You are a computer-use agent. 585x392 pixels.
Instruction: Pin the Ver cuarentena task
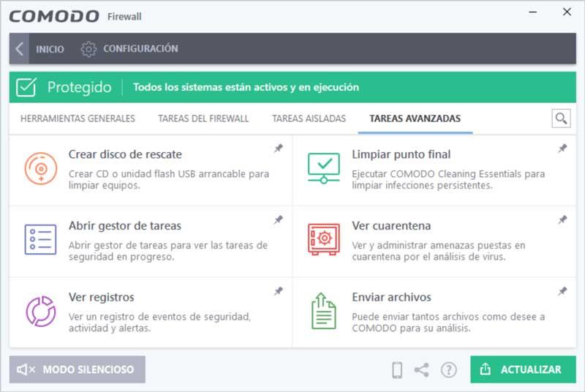pyautogui.click(x=562, y=220)
